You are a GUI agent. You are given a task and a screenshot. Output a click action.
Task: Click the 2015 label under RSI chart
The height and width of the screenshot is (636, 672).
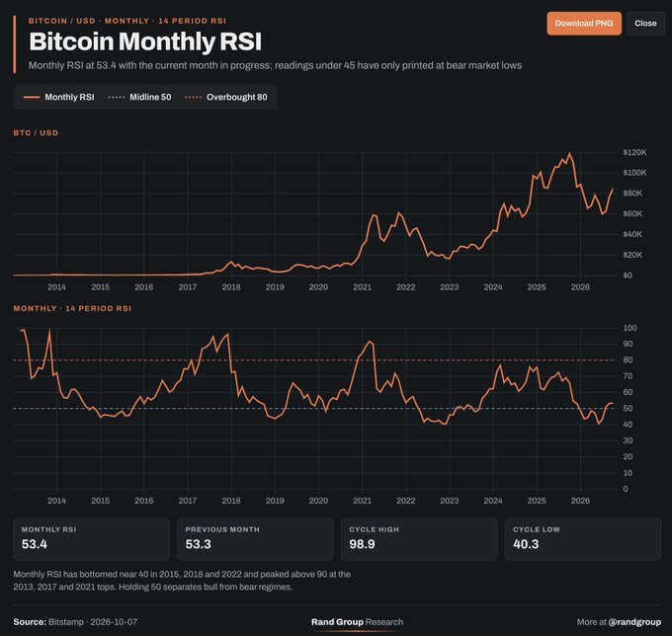[x=100, y=501]
